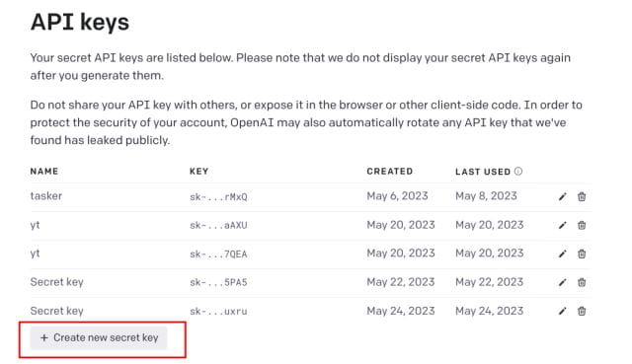Click the LAST USED column header

pyautogui.click(x=483, y=172)
